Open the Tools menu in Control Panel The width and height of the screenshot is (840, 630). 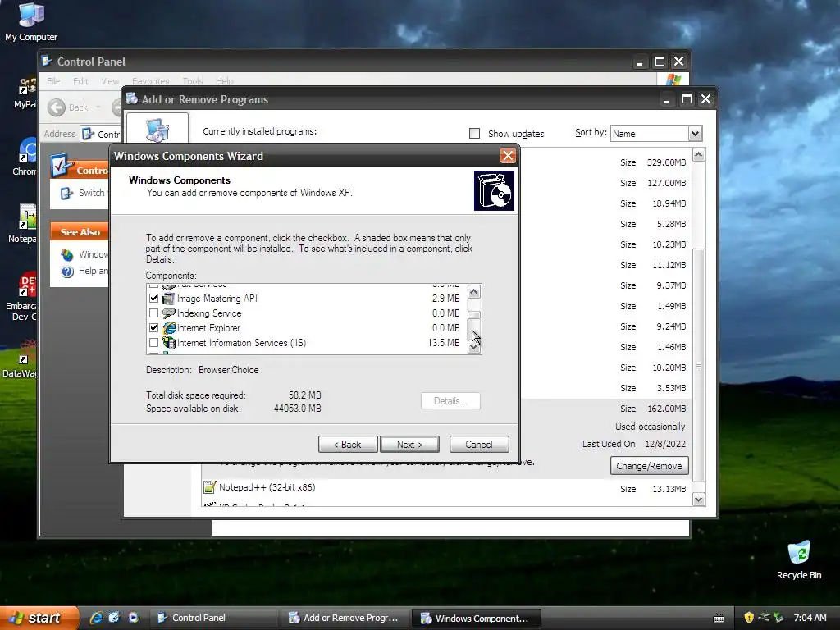click(193, 81)
